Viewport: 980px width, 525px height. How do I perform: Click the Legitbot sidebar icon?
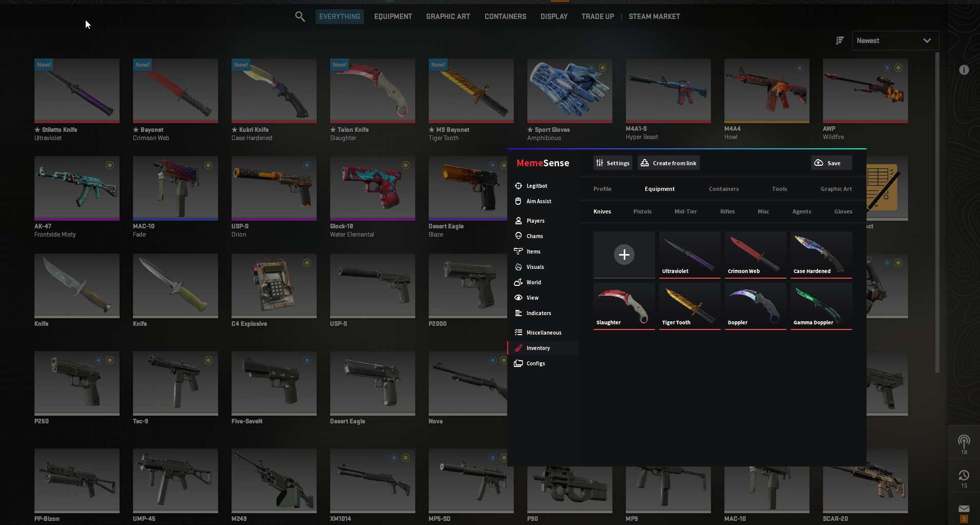(518, 186)
